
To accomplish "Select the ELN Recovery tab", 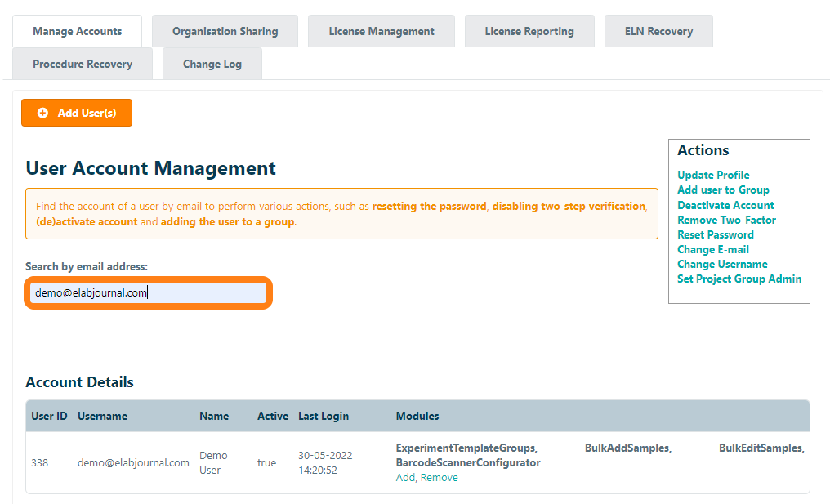I will click(x=658, y=31).
